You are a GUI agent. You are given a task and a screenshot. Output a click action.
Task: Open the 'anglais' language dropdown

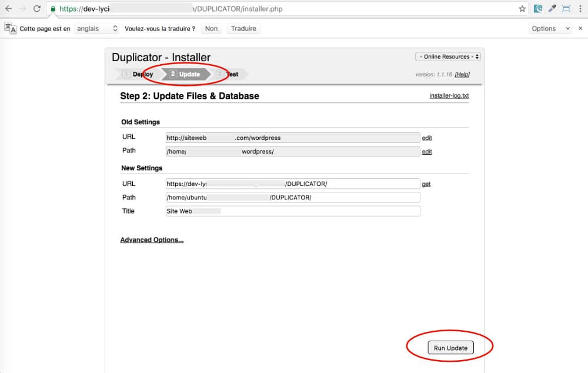[x=97, y=28]
